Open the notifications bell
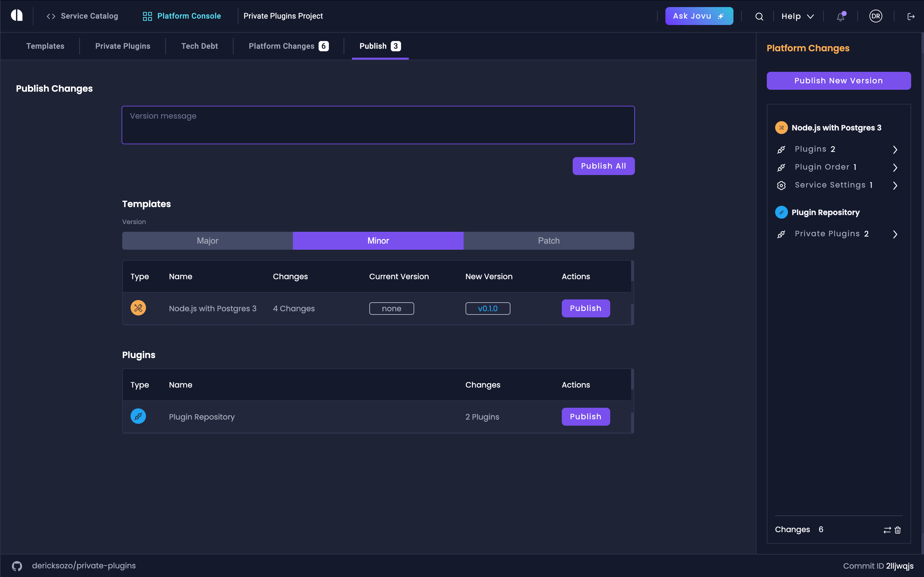The width and height of the screenshot is (924, 577). (840, 16)
